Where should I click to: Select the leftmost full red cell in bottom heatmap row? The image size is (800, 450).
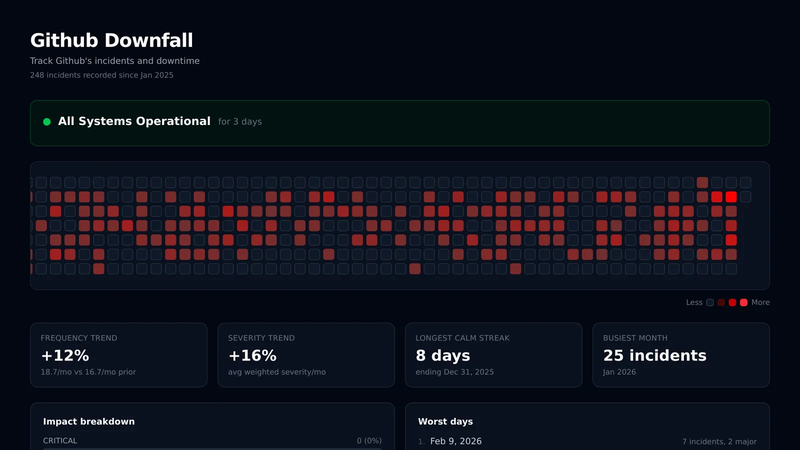pyautogui.click(x=98, y=268)
